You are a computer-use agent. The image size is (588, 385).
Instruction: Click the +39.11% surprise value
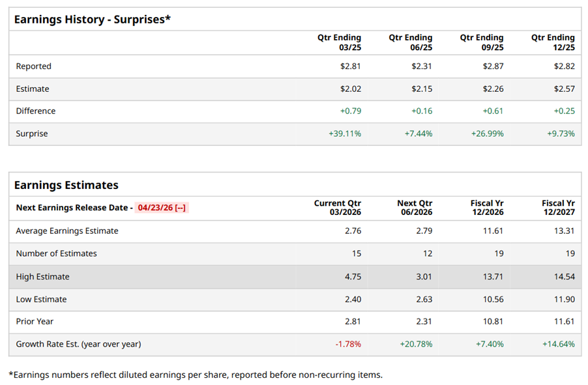point(344,134)
